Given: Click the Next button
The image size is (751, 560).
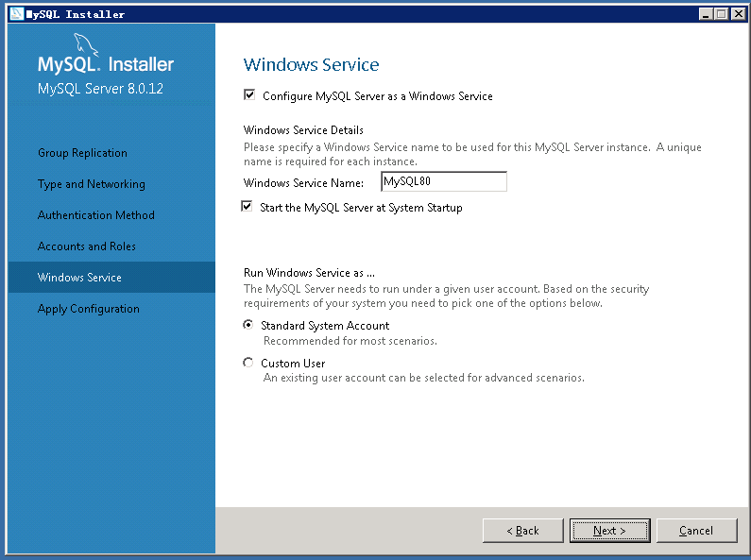Looking at the screenshot, I should [x=609, y=531].
